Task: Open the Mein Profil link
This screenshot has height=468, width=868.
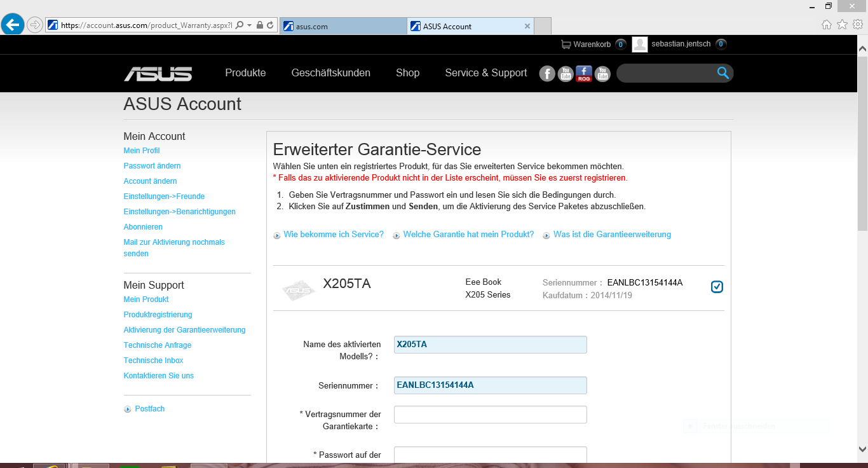Action: pos(142,151)
